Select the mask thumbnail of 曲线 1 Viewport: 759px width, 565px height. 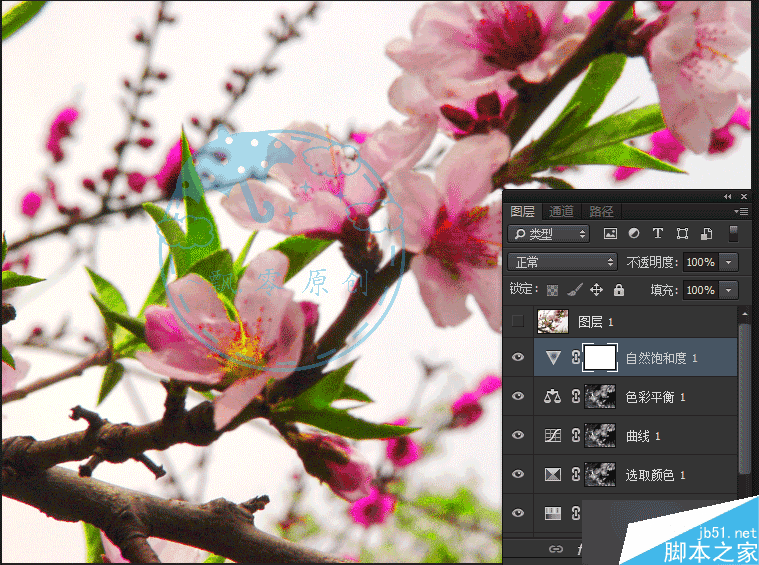coord(600,435)
